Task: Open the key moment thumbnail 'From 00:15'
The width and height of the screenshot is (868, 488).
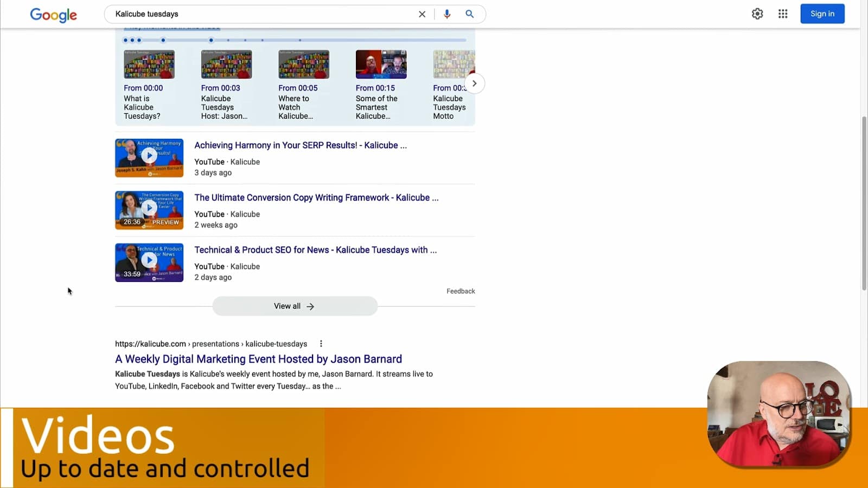Action: pos(381,65)
